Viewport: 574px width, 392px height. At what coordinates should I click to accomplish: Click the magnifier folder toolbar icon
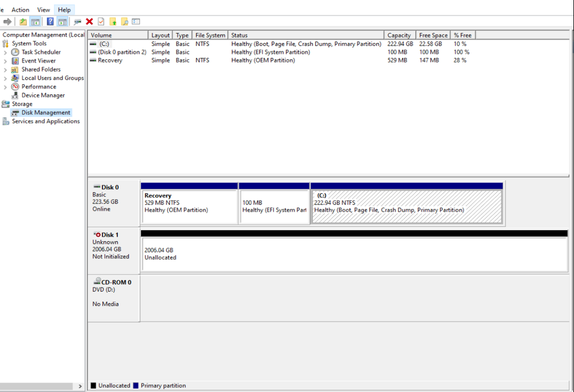[x=125, y=22]
